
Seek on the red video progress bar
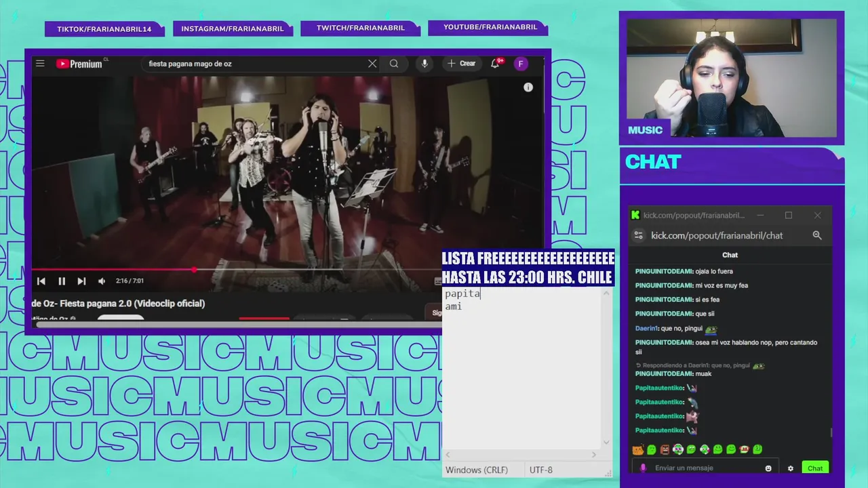point(113,270)
